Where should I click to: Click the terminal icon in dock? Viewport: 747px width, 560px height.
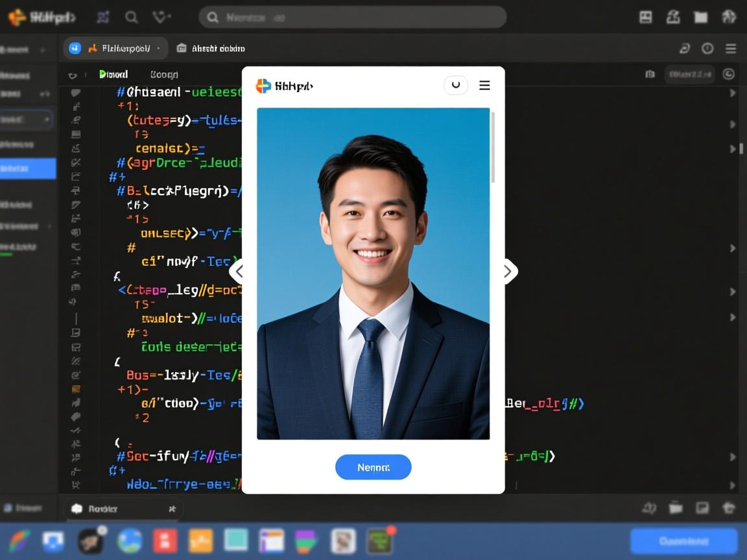click(379, 541)
